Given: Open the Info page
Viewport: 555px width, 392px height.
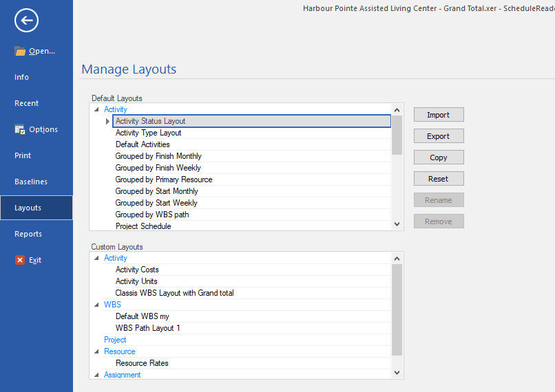Looking at the screenshot, I should click(21, 77).
